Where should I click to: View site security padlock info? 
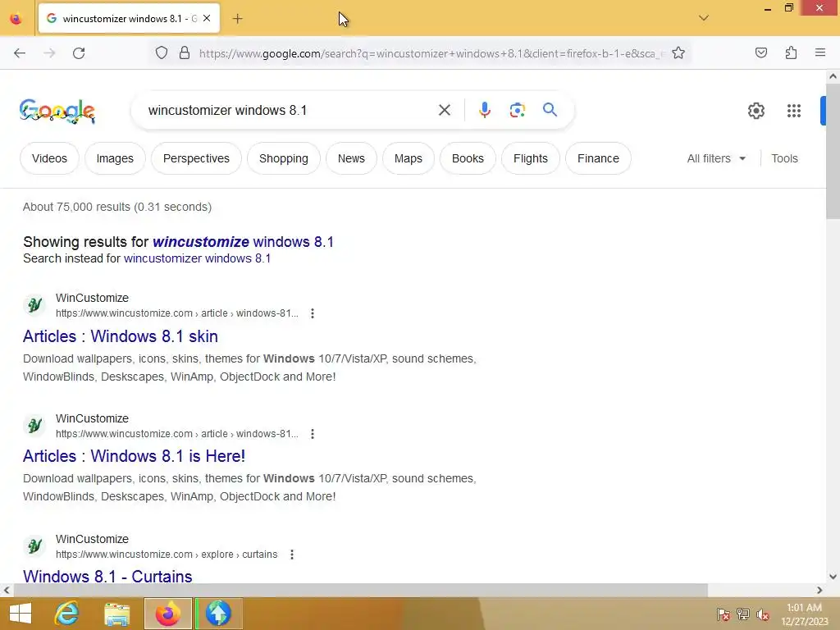pos(185,52)
